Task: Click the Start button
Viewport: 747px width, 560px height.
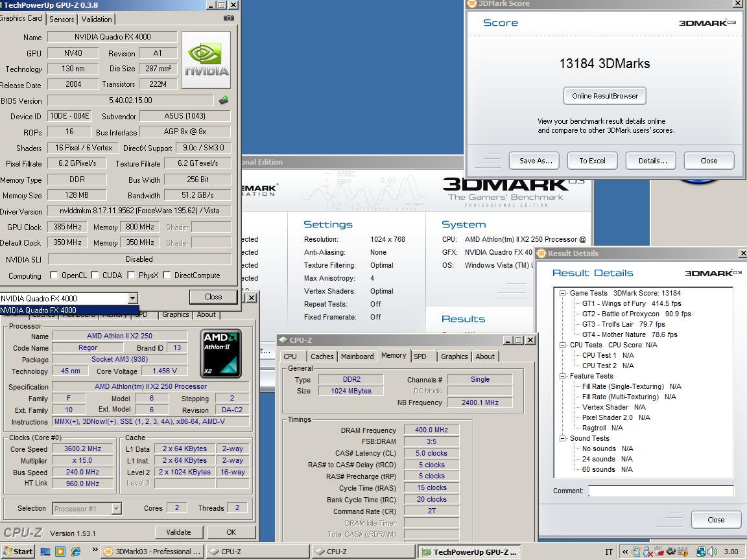Action: pos(18,552)
